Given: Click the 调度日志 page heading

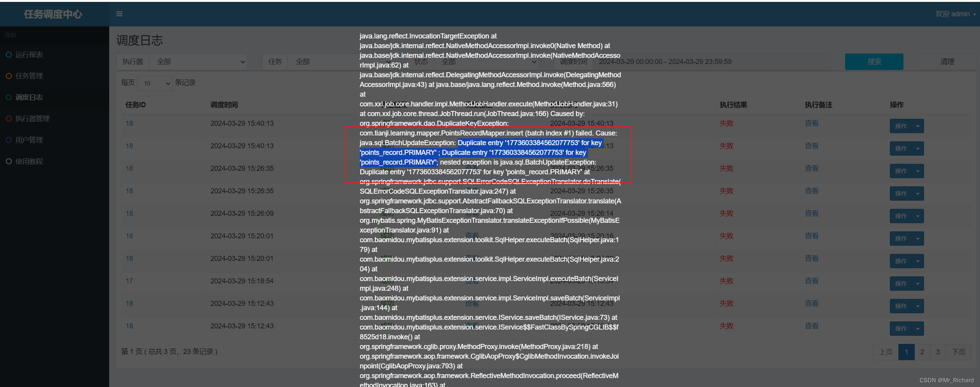Looking at the screenshot, I should [140, 40].
